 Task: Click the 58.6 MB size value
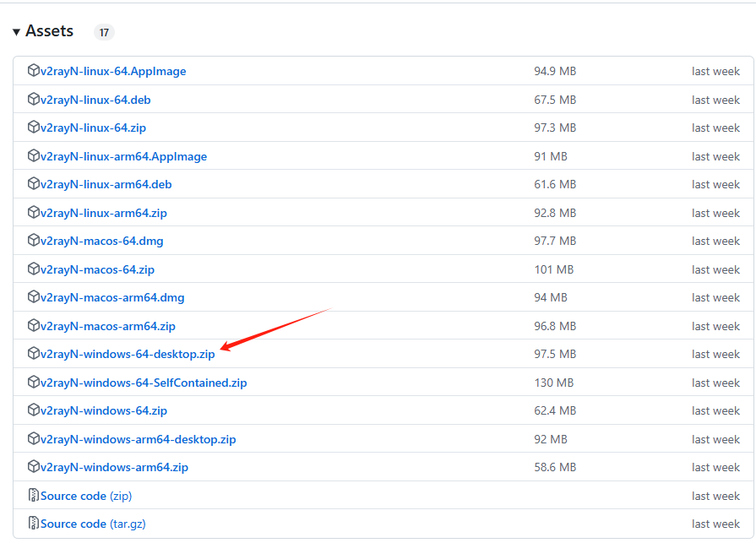[555, 467]
